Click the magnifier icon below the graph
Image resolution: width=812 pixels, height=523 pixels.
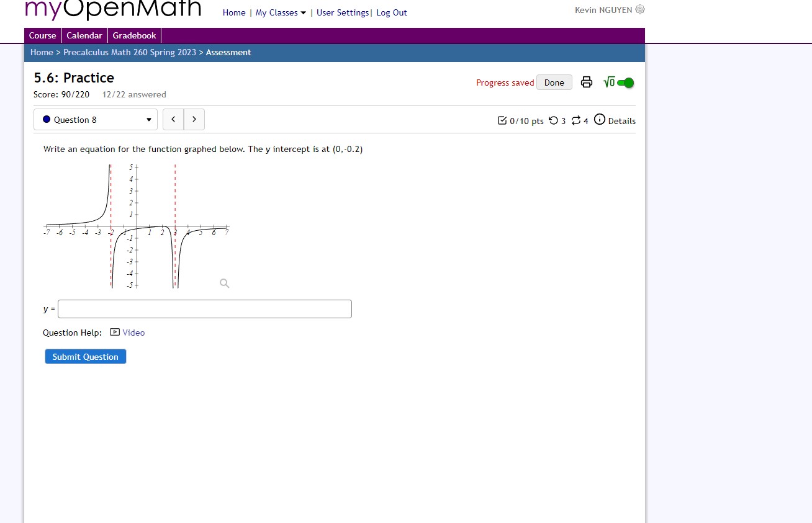coord(224,283)
